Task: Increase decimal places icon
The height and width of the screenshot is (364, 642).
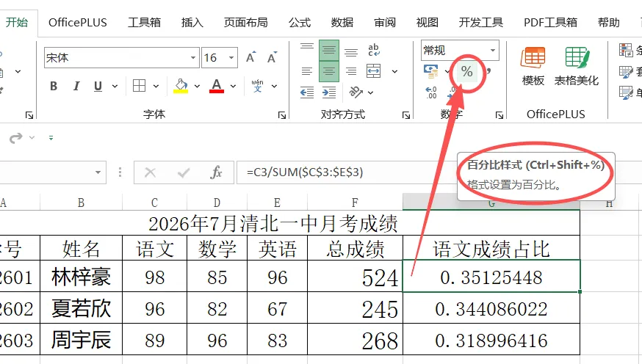Action: pos(431,92)
